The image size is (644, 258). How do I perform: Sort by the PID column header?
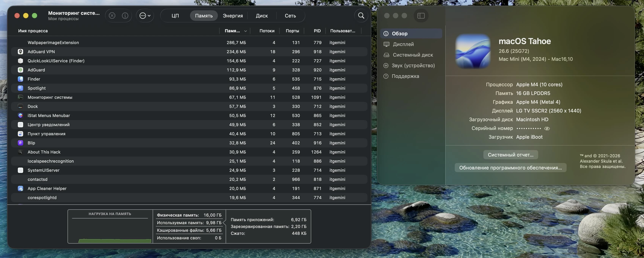[317, 31]
